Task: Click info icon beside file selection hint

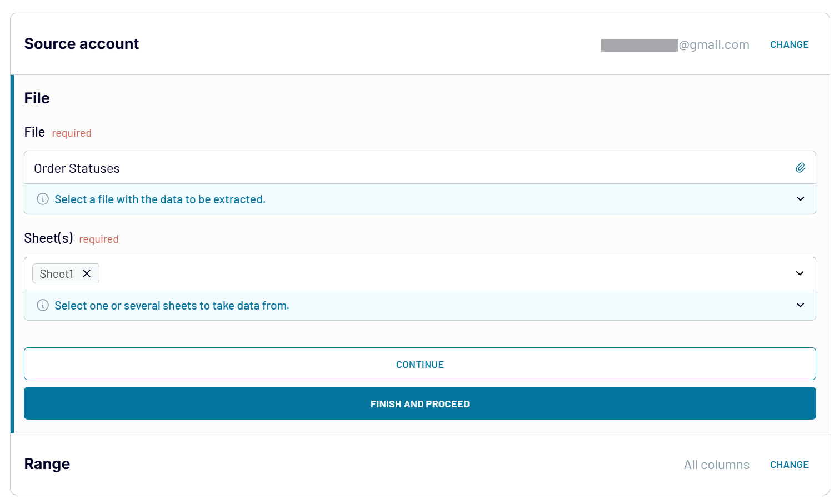Action: click(x=43, y=199)
